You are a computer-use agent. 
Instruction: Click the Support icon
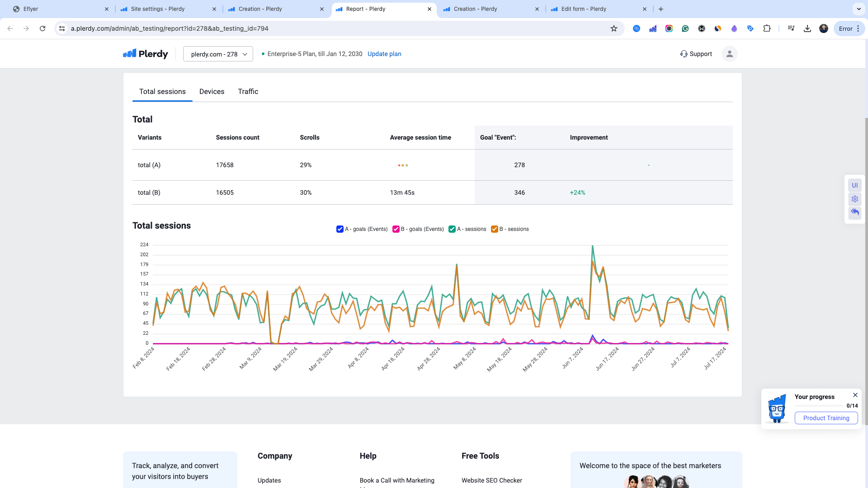(x=684, y=54)
